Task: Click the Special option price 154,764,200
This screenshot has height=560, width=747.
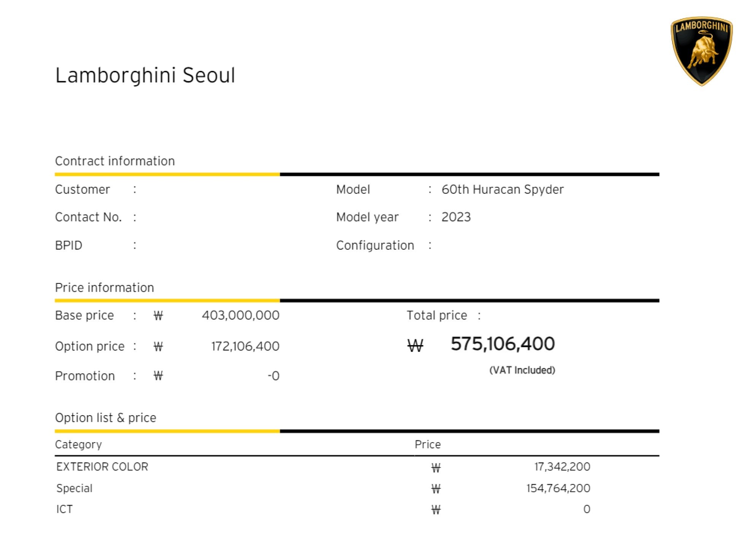Action: (558, 489)
